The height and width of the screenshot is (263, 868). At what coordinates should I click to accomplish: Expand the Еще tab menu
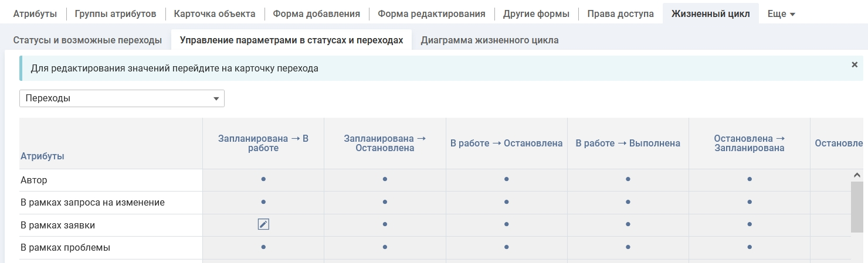point(781,14)
